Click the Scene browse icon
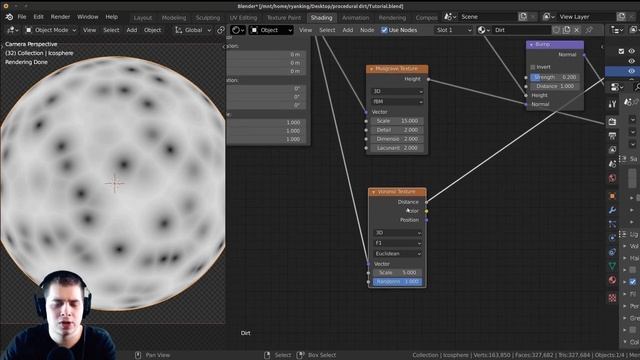Viewport: 640px width, 360px height. coord(449,17)
